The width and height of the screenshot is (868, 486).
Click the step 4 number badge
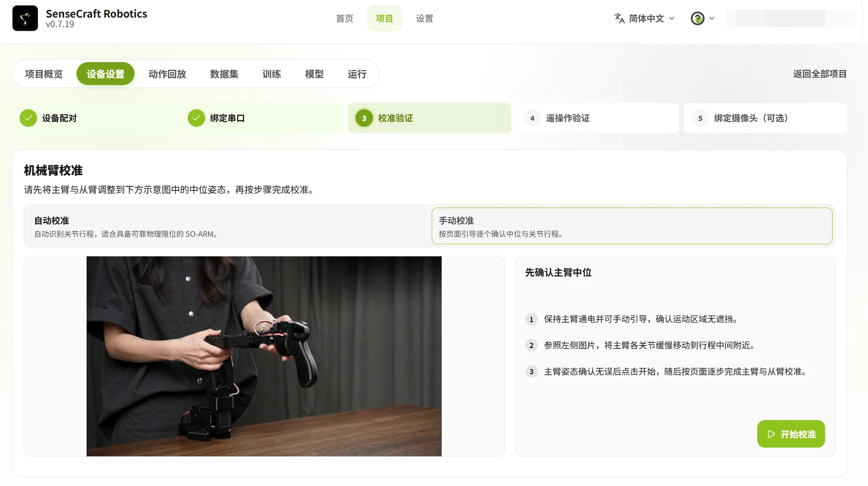click(x=532, y=118)
